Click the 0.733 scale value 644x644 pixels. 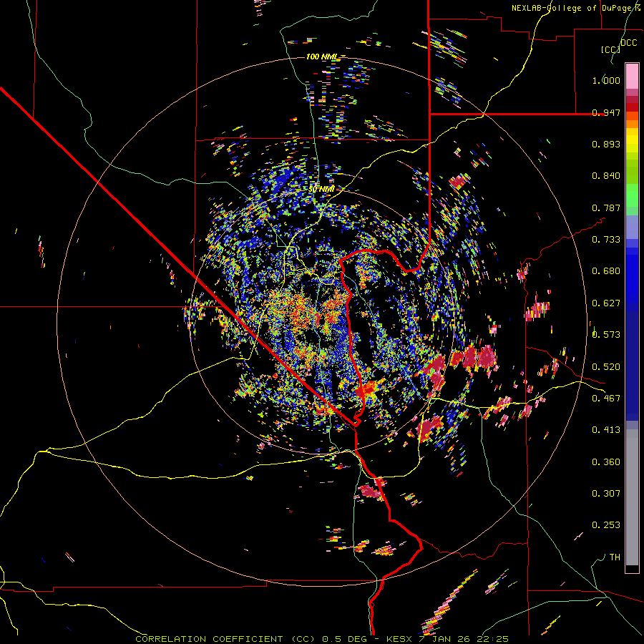coord(606,240)
